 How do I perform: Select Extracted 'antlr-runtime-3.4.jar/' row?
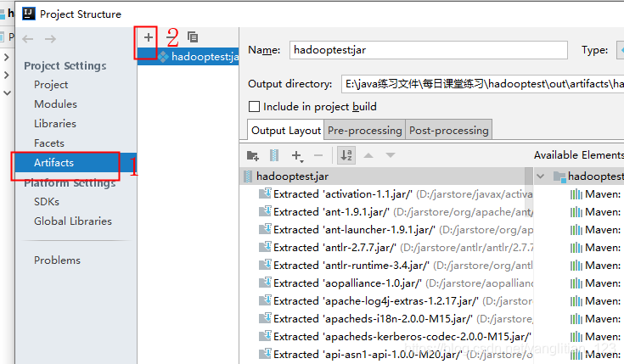386,266
